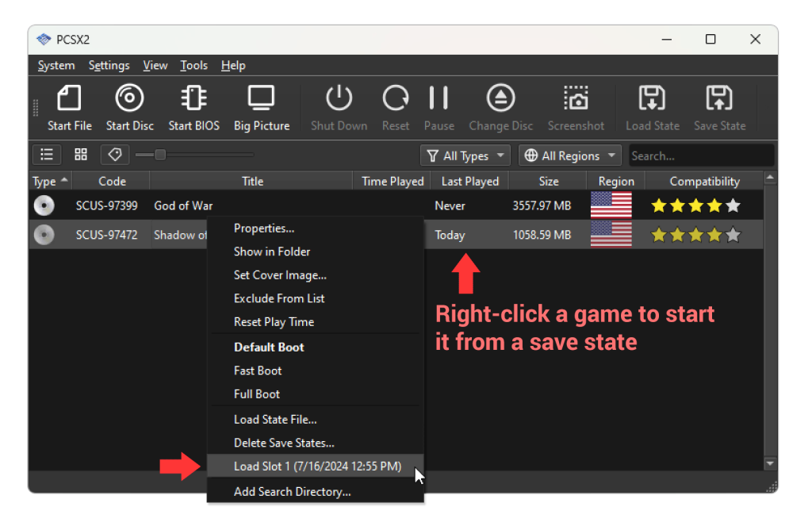The width and height of the screenshot is (812, 526).
Task: Sort the list by the Type column
Action: [x=50, y=182]
